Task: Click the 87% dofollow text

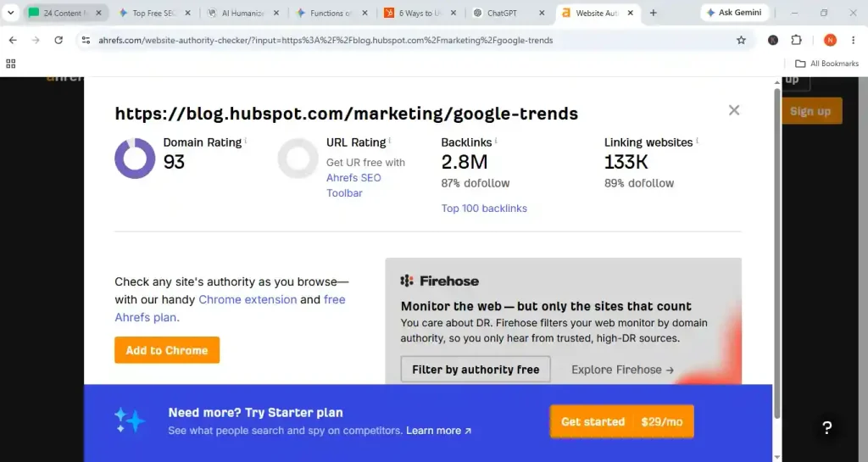Action: coord(476,183)
